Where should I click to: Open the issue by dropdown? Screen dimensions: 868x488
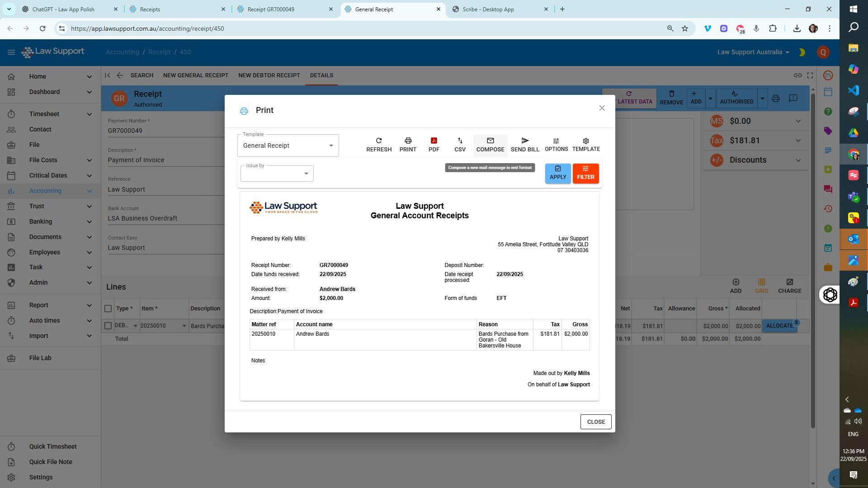click(x=277, y=174)
